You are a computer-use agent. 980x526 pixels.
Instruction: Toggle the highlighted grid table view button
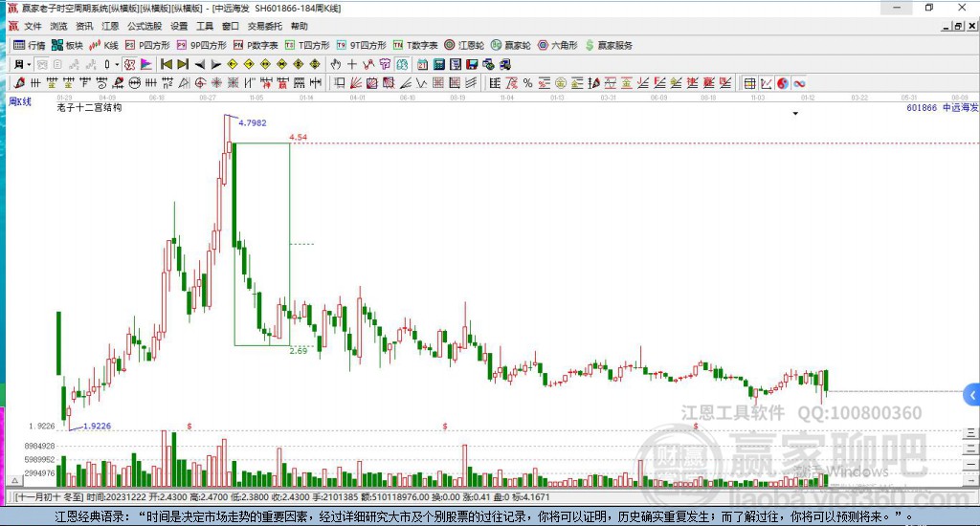[x=750, y=83]
